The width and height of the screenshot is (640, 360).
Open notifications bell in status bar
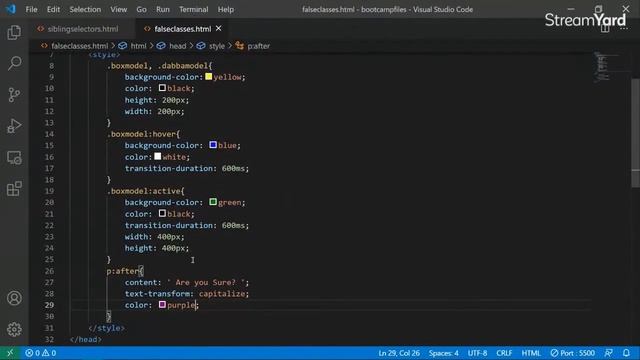pos(626,353)
